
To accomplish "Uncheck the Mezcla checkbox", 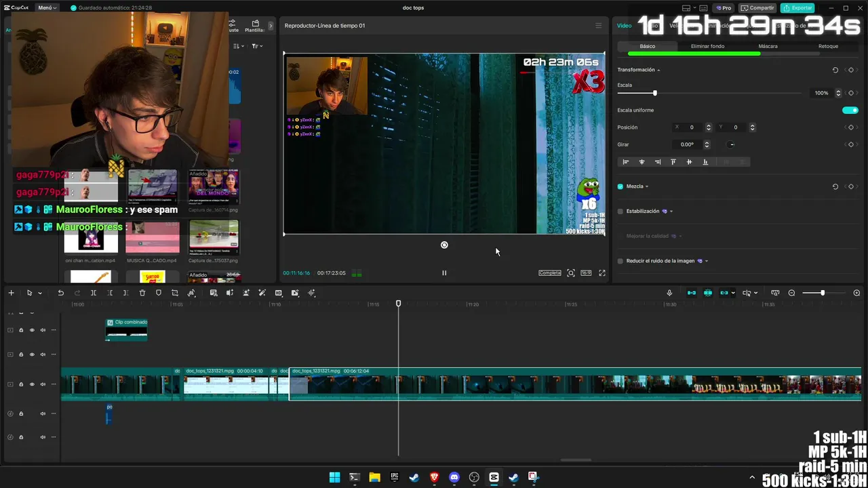I will click(620, 186).
